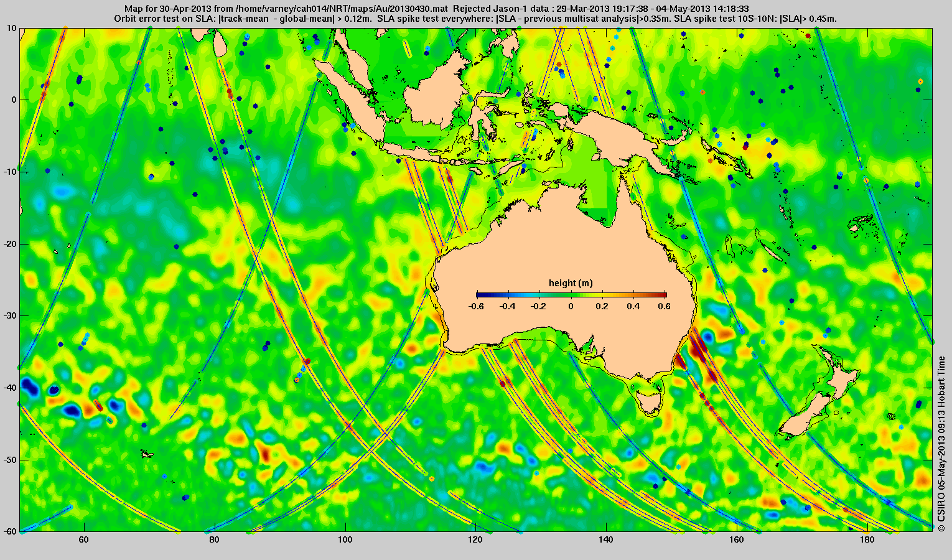The width and height of the screenshot is (952, 560).
Task: Click the 'height (m)' colorbar label
Action: [571, 283]
